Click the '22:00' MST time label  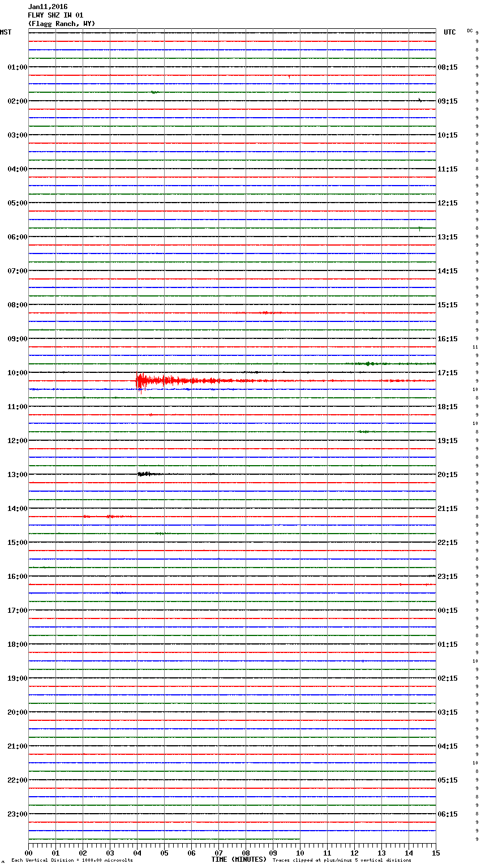pos(18,780)
